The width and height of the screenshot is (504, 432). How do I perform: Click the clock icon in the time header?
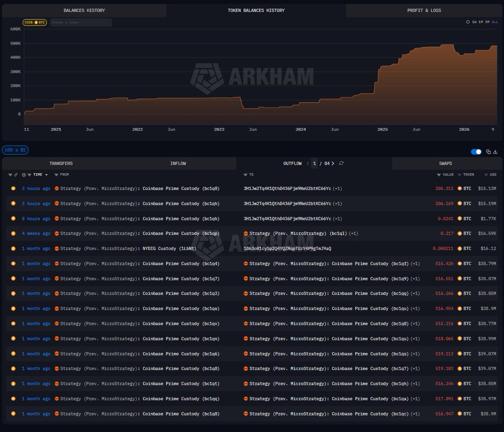tap(24, 175)
